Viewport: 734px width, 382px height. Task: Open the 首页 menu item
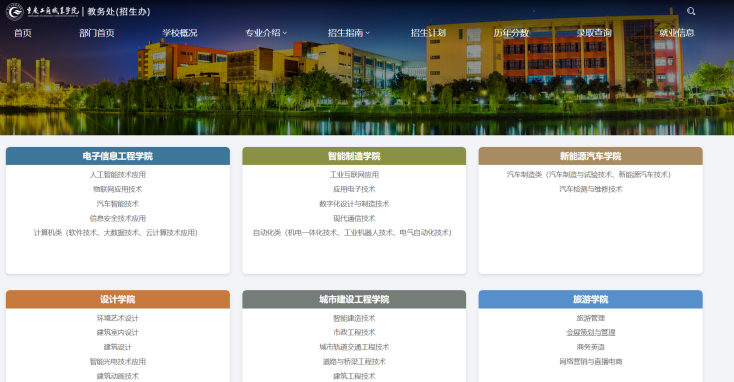[x=23, y=33]
